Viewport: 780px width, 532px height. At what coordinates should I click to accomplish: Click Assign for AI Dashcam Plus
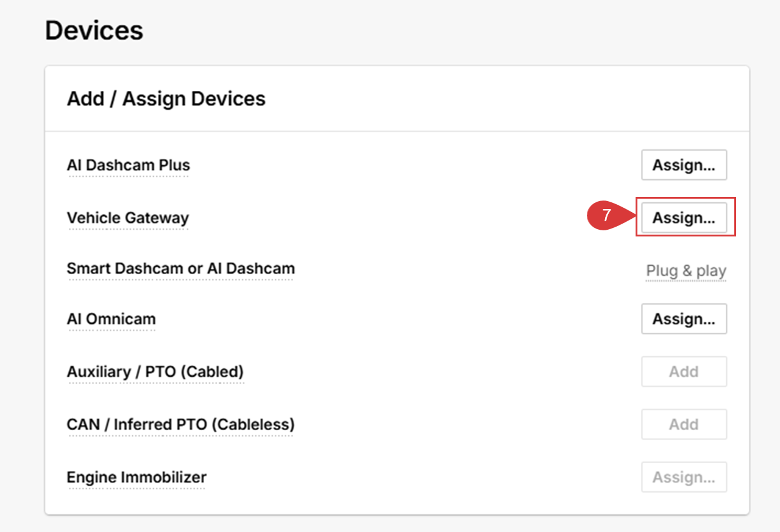684,165
